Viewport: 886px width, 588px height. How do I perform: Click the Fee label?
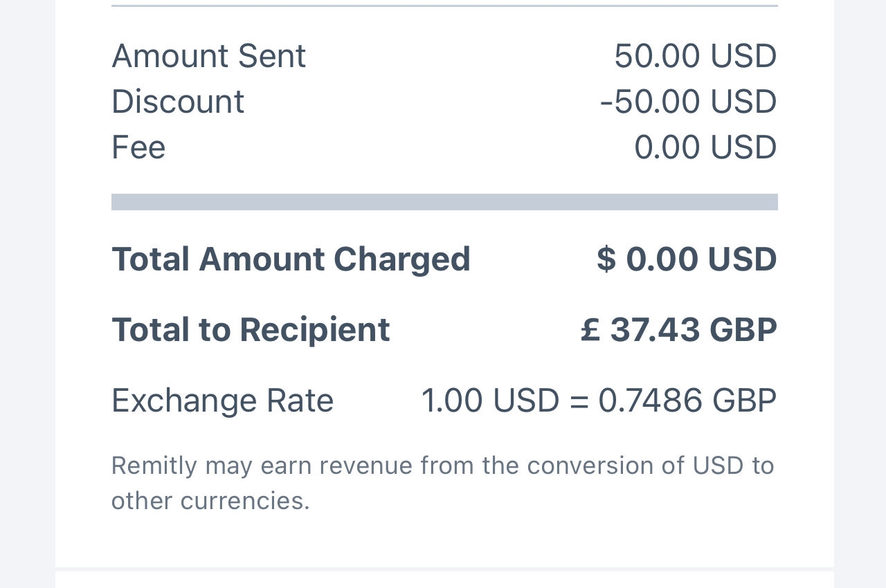(138, 147)
